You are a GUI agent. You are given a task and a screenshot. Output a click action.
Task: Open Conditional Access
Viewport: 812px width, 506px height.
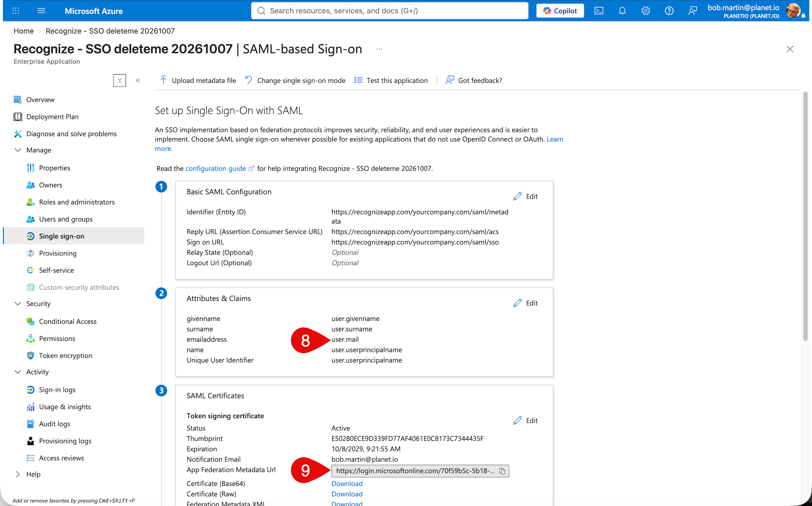click(x=68, y=321)
